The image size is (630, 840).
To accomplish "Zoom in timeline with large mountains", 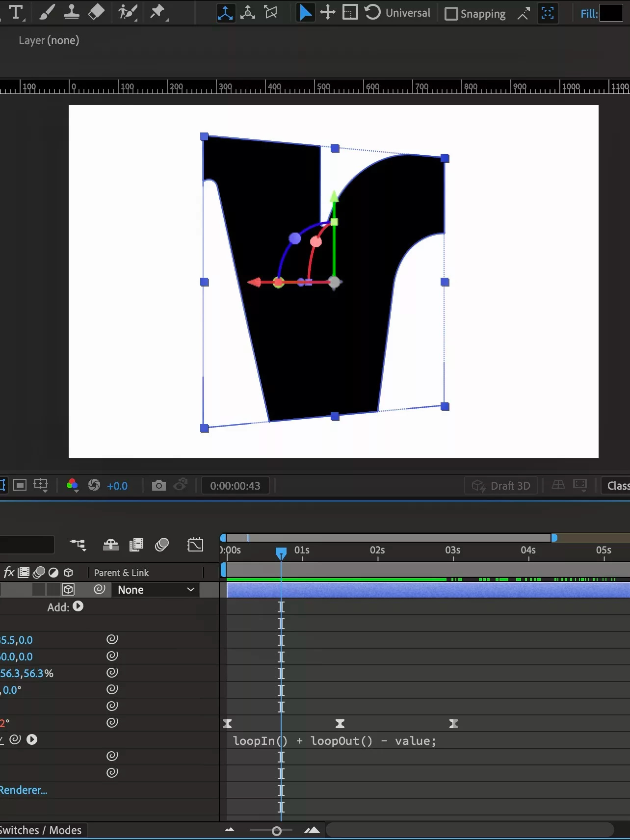I will pos(312,830).
